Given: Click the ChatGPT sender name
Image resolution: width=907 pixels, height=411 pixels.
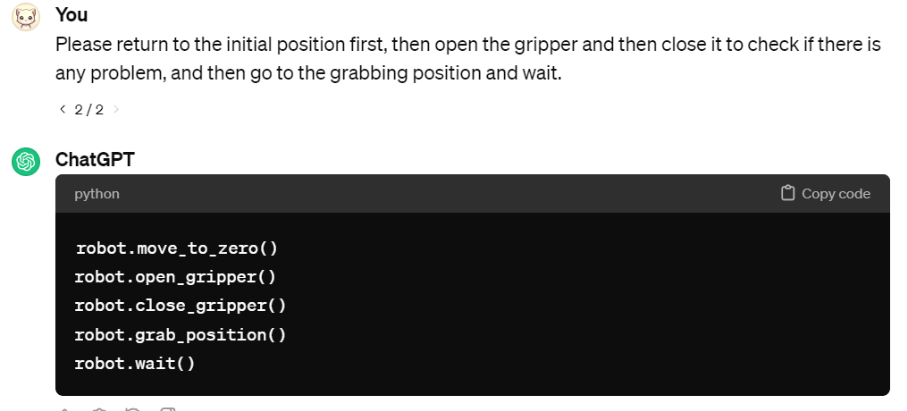Looking at the screenshot, I should coord(95,159).
